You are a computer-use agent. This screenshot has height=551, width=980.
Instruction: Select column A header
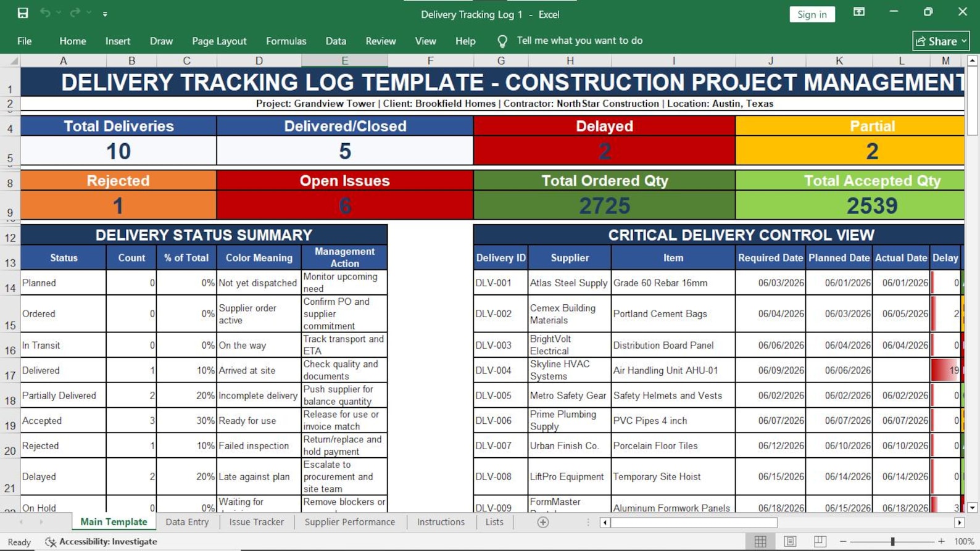pyautogui.click(x=63, y=60)
